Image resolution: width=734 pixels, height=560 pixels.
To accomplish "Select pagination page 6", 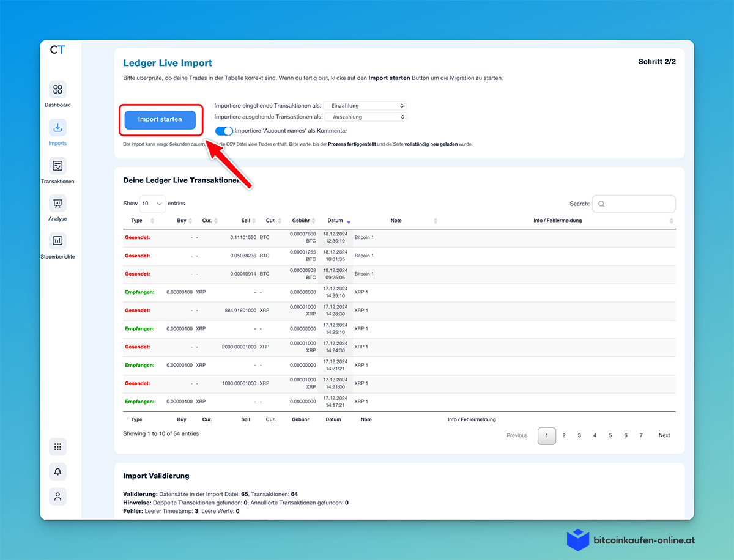I will pyautogui.click(x=626, y=435).
